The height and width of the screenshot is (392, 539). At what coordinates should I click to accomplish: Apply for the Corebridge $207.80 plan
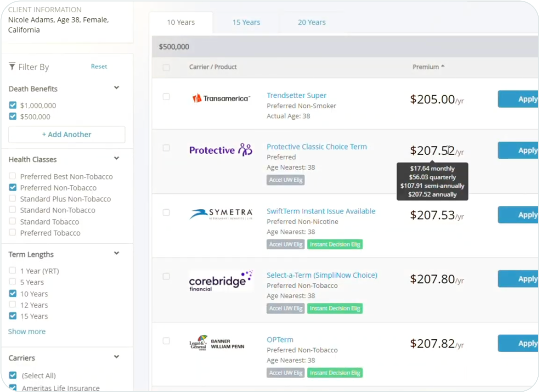coord(518,279)
